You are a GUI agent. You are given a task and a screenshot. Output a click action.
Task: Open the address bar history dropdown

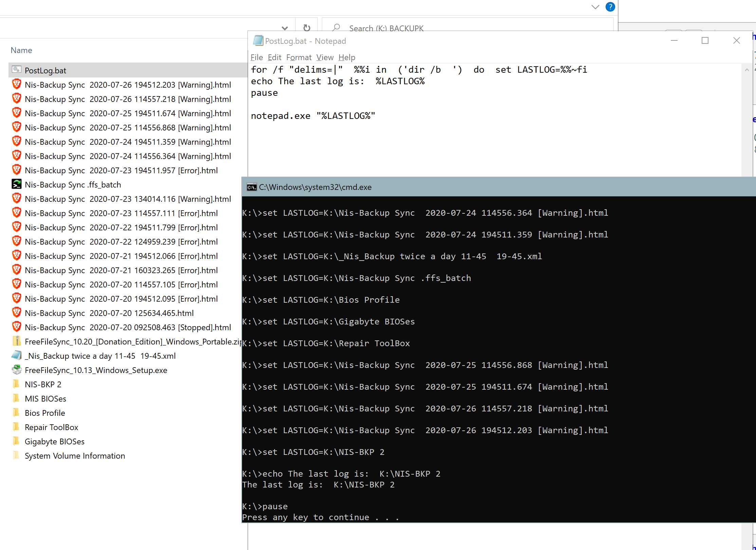(x=285, y=28)
